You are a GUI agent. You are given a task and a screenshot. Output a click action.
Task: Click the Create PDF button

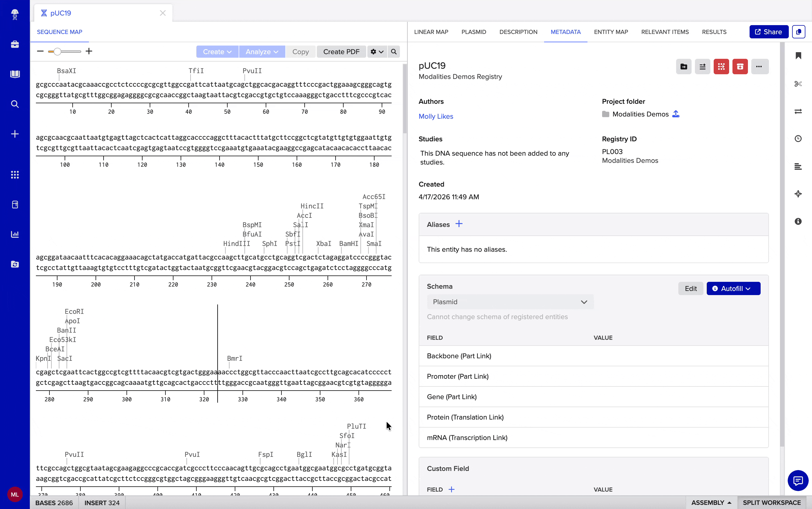[341, 52]
